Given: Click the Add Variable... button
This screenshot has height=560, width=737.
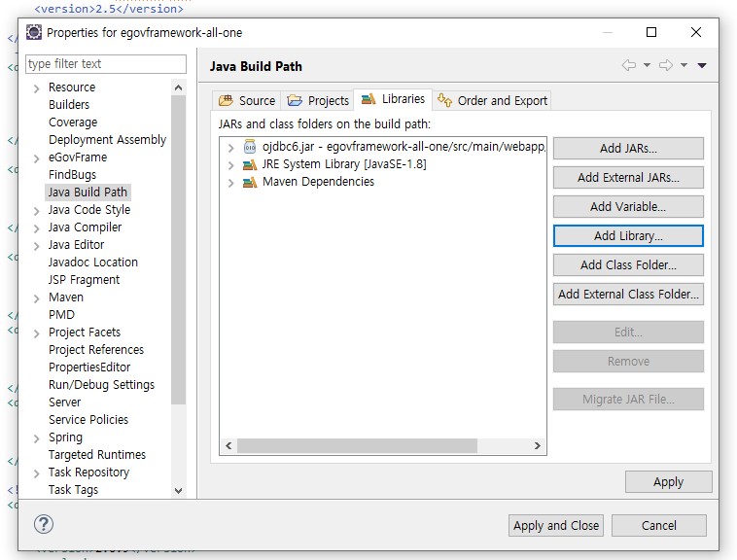Looking at the screenshot, I should tap(628, 207).
